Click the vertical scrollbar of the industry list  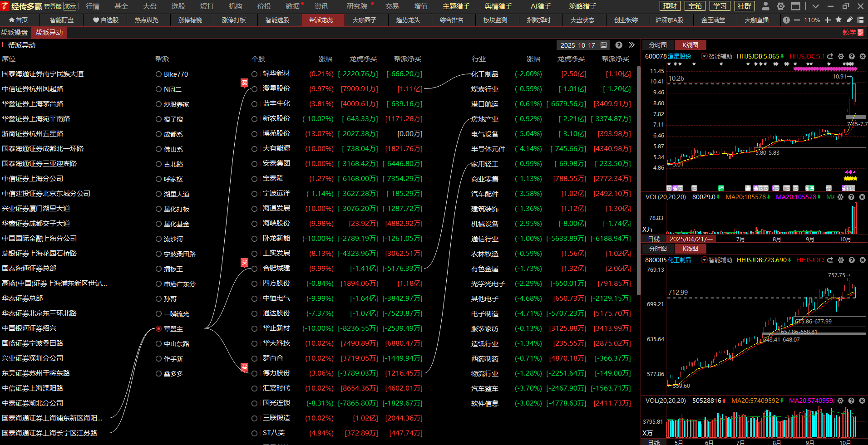638,181
